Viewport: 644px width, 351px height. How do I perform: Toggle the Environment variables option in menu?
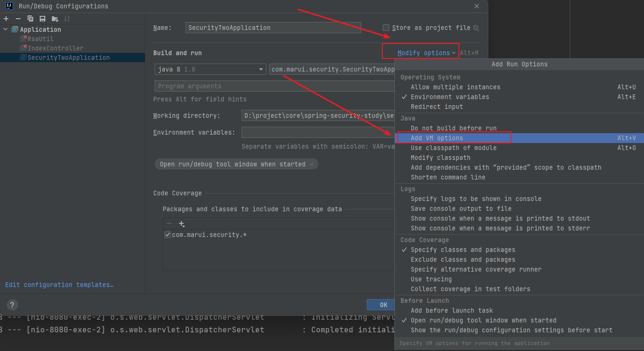click(x=450, y=97)
